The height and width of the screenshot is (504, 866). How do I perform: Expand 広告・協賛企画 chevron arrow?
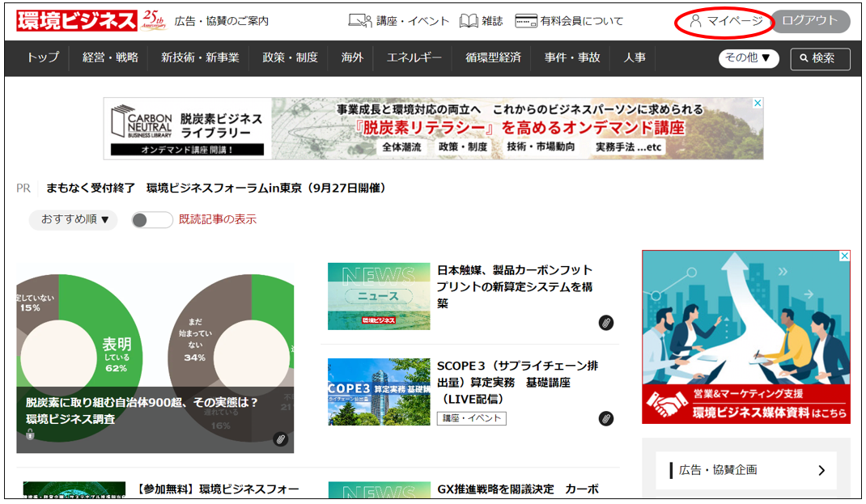point(821,470)
